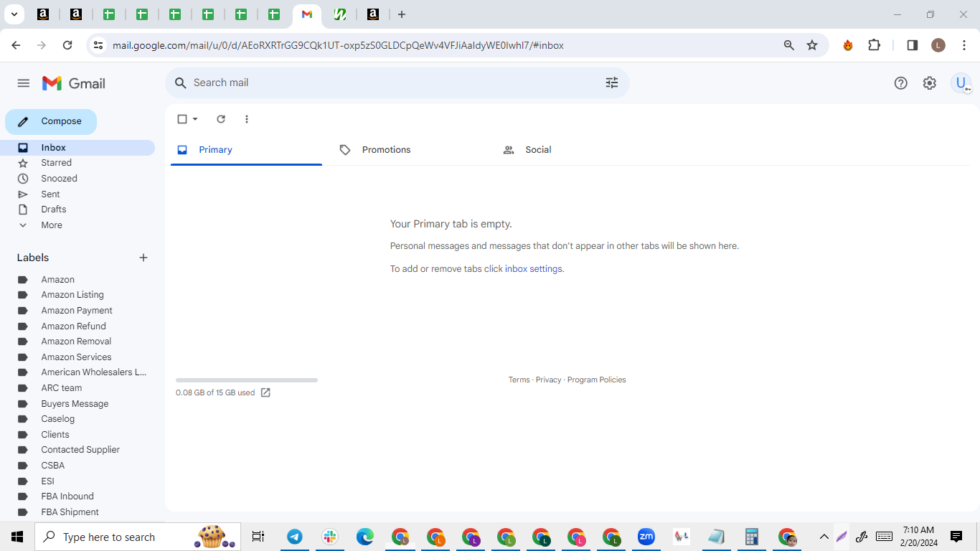Refresh the inbox
This screenshot has height=551, width=980.
click(221, 119)
